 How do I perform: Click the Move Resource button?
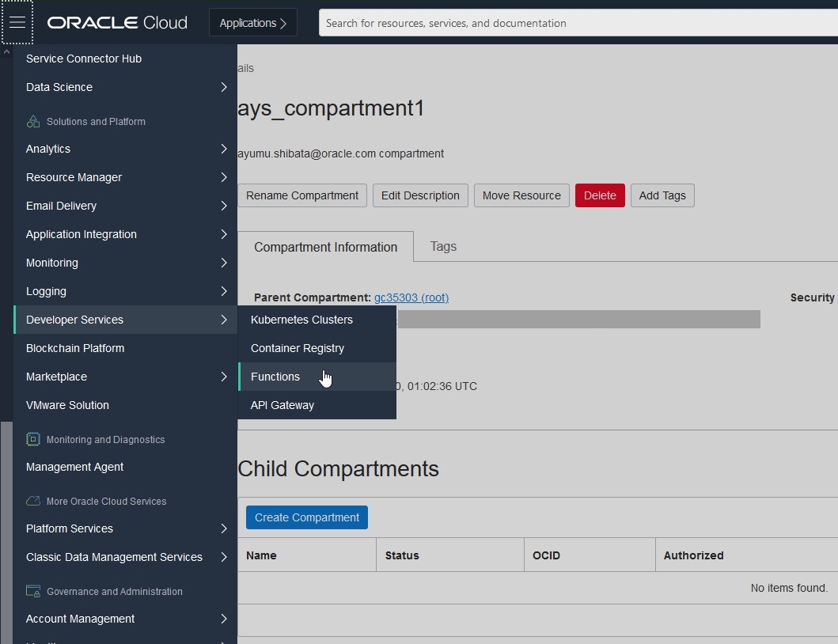click(521, 195)
